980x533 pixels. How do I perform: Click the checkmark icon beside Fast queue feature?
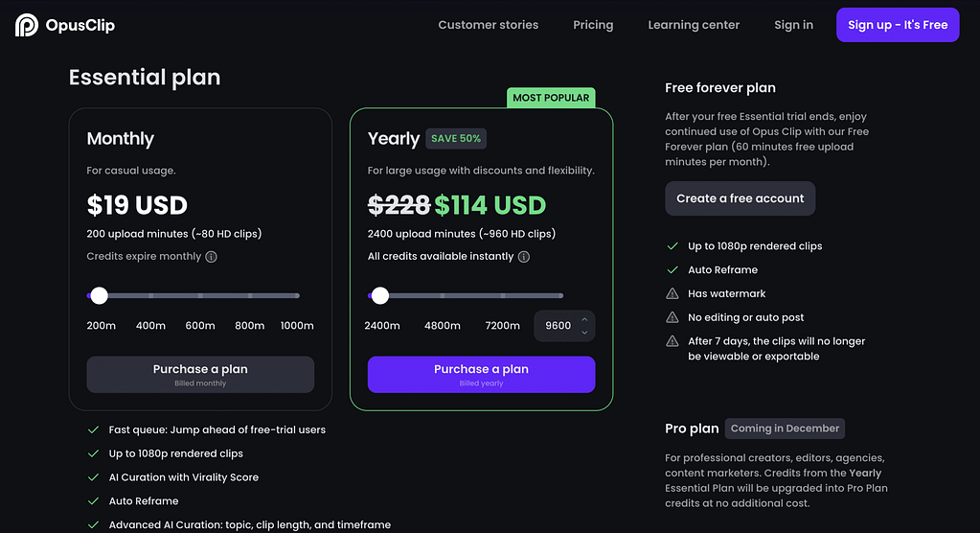point(93,429)
